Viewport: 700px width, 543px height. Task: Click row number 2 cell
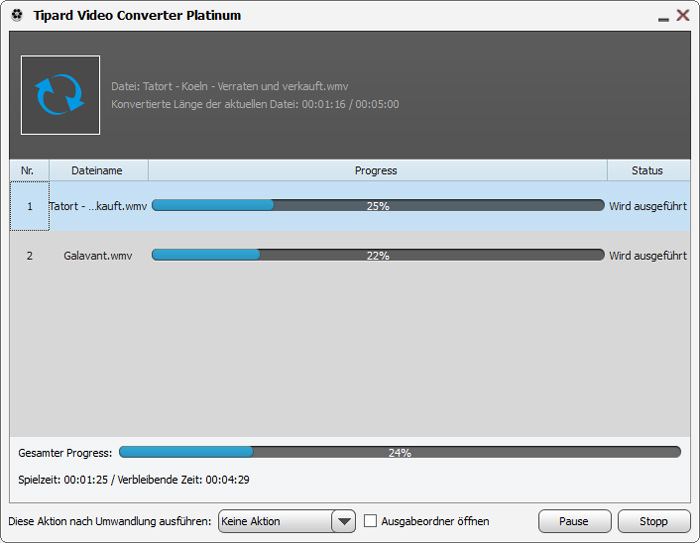(x=29, y=255)
